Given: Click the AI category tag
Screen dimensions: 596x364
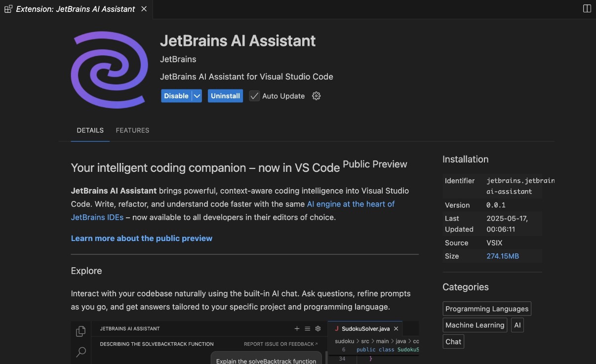Looking at the screenshot, I should point(517,325).
